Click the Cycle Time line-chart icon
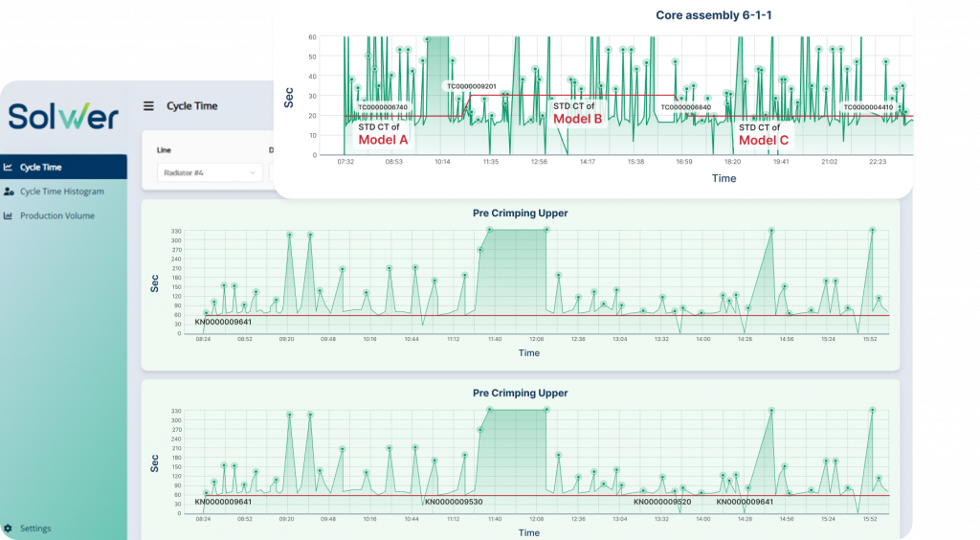The width and height of the screenshot is (980, 540). (9, 167)
